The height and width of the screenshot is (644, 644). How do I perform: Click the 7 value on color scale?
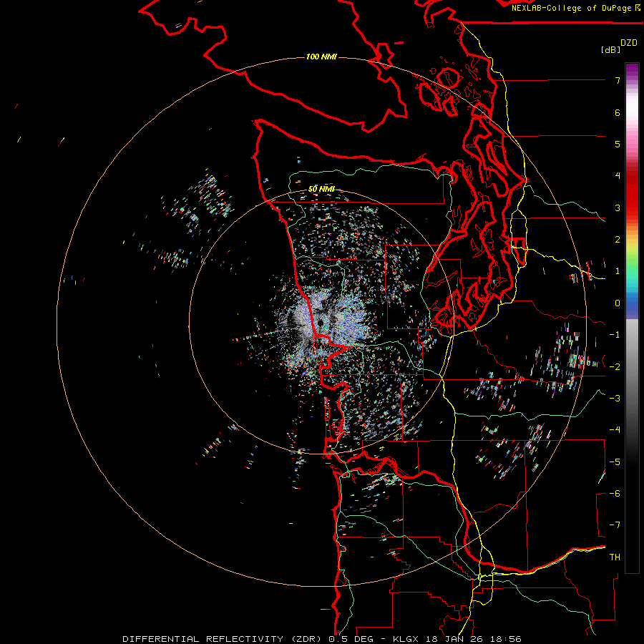(x=618, y=80)
